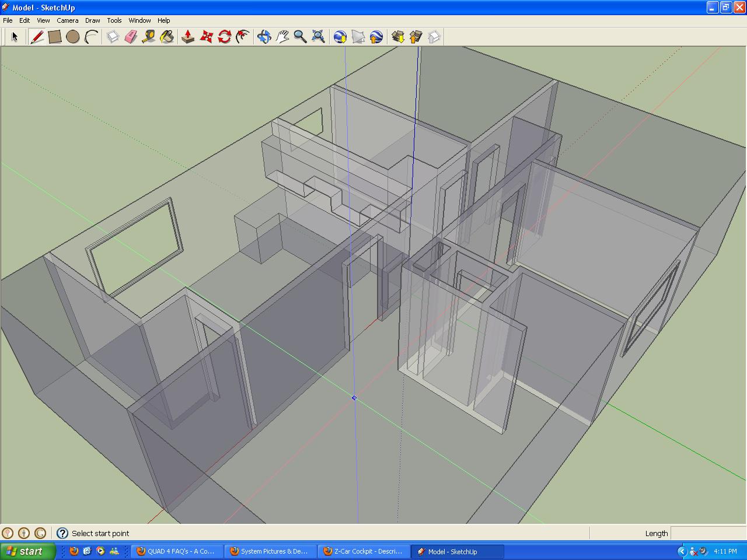
Task: Switch to QUAD 4 FAQ's taskbar window
Action: [177, 551]
